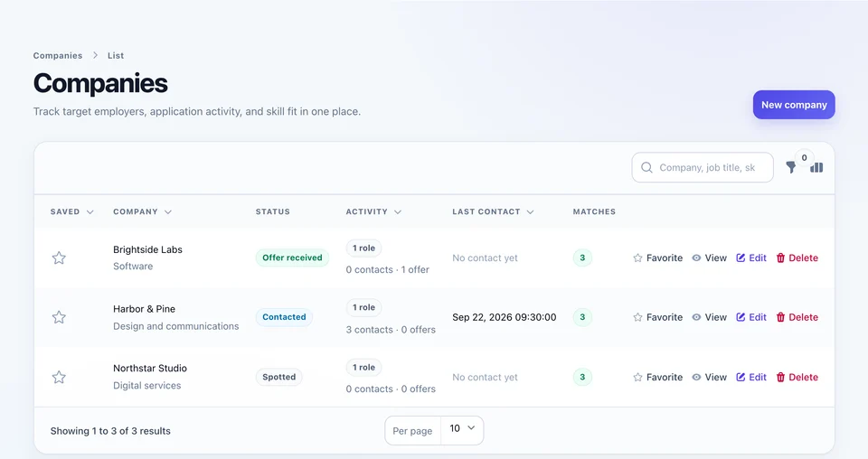This screenshot has width=868, height=459.
Task: Sort by Company column
Action: [x=142, y=211]
